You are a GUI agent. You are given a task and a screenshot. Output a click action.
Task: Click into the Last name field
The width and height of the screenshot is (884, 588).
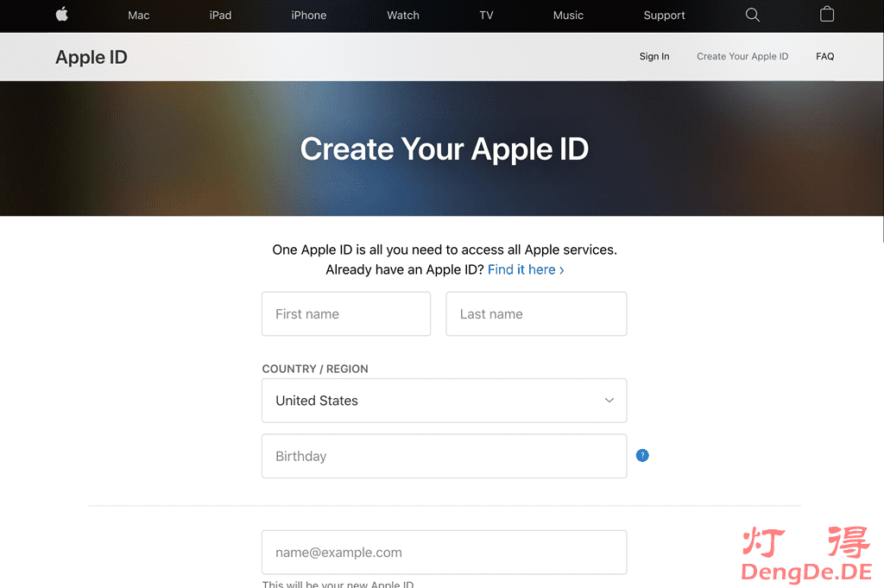pos(535,314)
